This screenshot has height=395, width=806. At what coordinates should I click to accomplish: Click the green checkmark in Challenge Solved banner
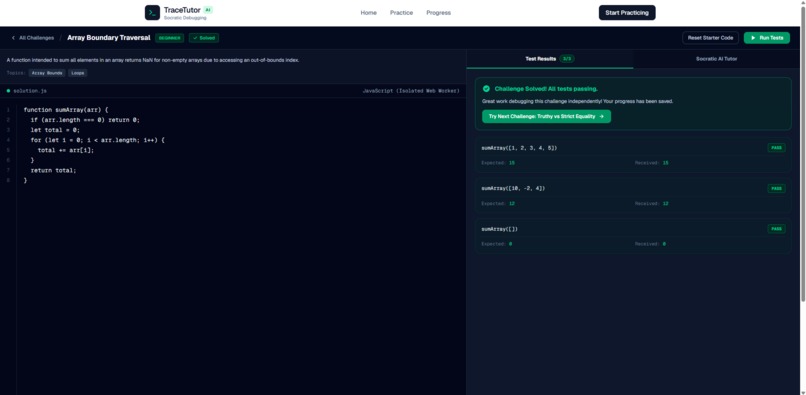click(x=486, y=88)
